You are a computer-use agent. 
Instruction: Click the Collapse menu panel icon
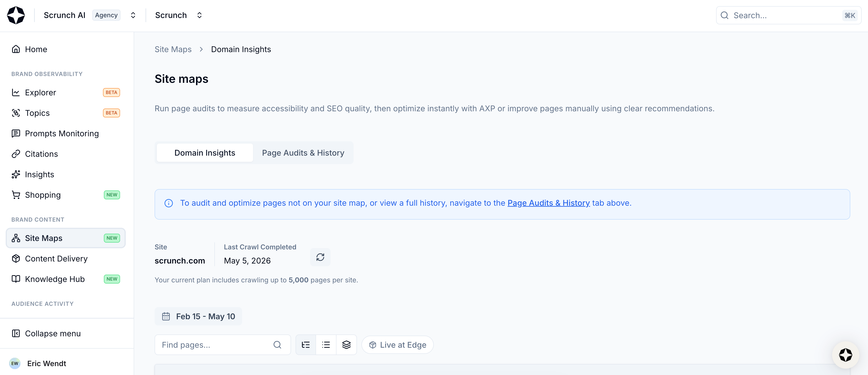[x=16, y=334]
